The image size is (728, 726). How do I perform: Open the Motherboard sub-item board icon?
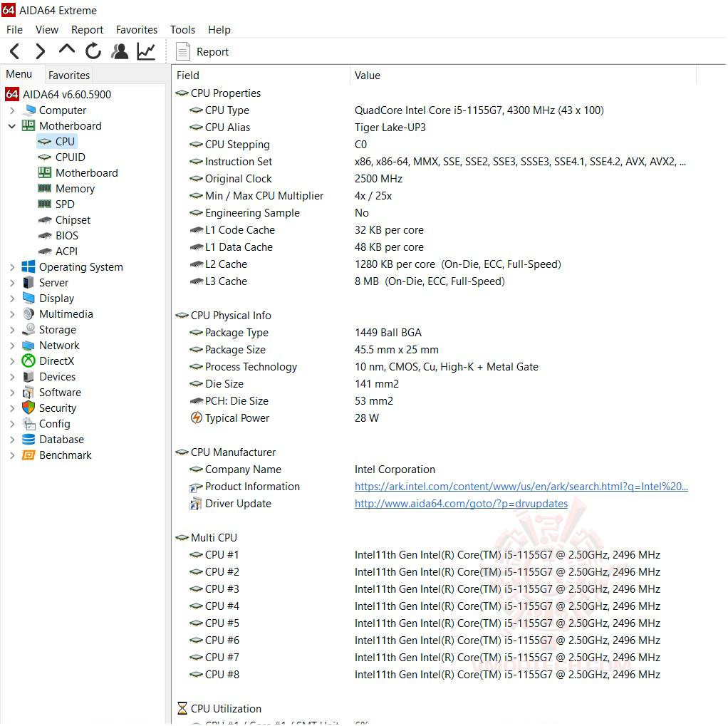[45, 173]
